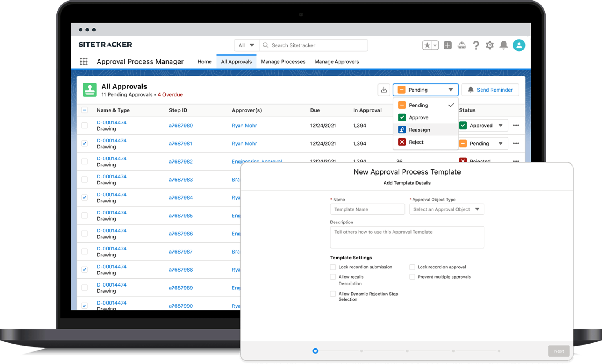Screen dimensions: 602x364
Task: Open help with the question mark icon
Action: 476,45
